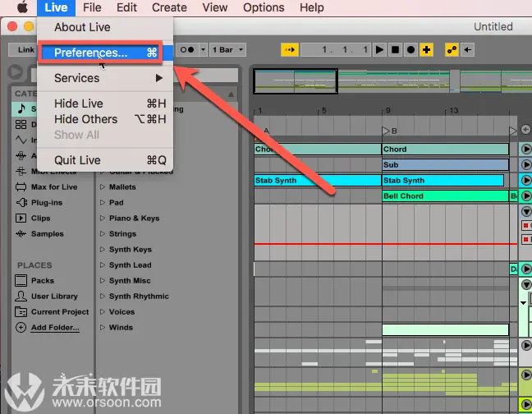Expand the Winds folder
This screenshot has width=532, height=414.
point(103,328)
